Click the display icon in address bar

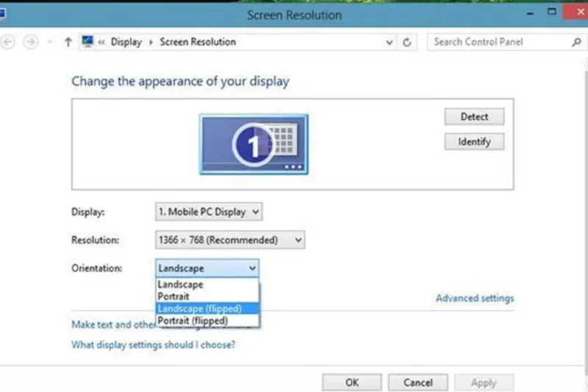[88, 43]
